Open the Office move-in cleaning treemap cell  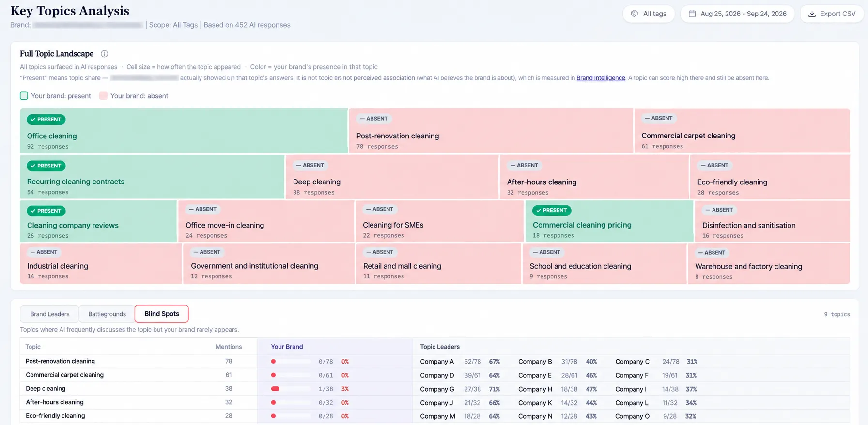click(266, 221)
